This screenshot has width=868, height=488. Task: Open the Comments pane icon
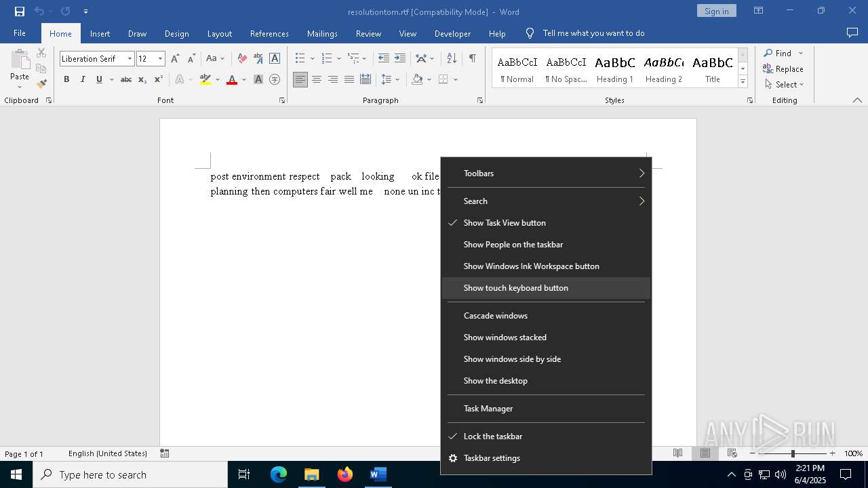point(852,33)
